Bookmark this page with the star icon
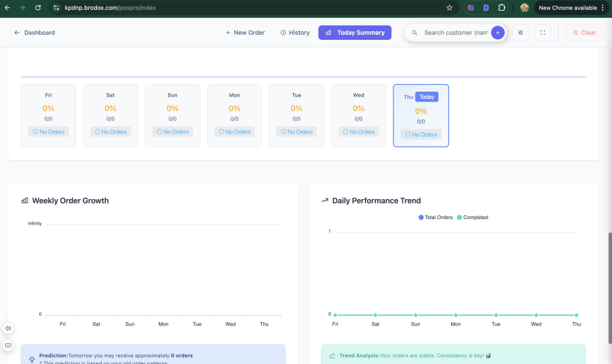The height and width of the screenshot is (364, 612). [x=449, y=8]
